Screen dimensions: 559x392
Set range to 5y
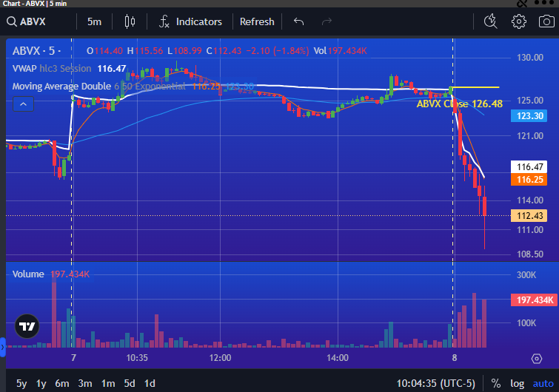[21, 383]
